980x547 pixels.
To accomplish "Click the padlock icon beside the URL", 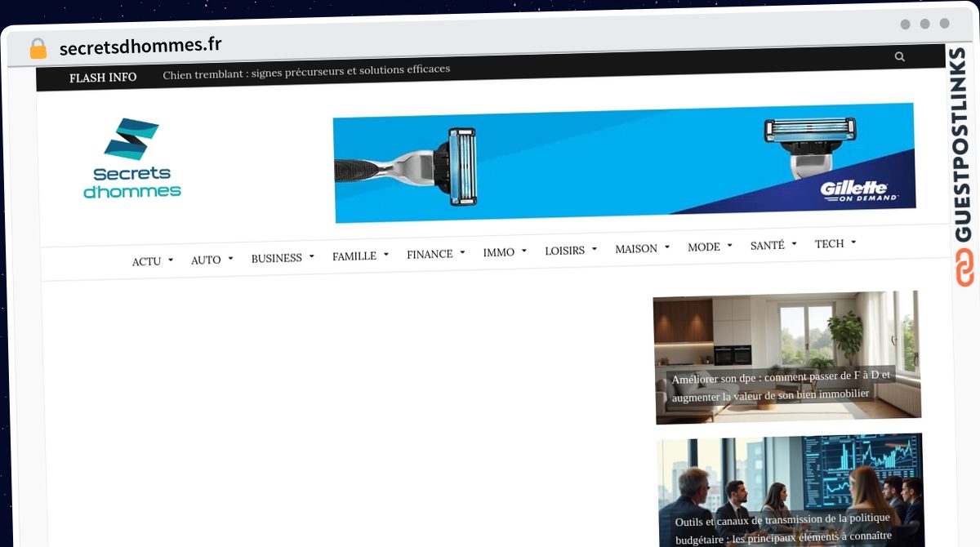I will click(38, 48).
